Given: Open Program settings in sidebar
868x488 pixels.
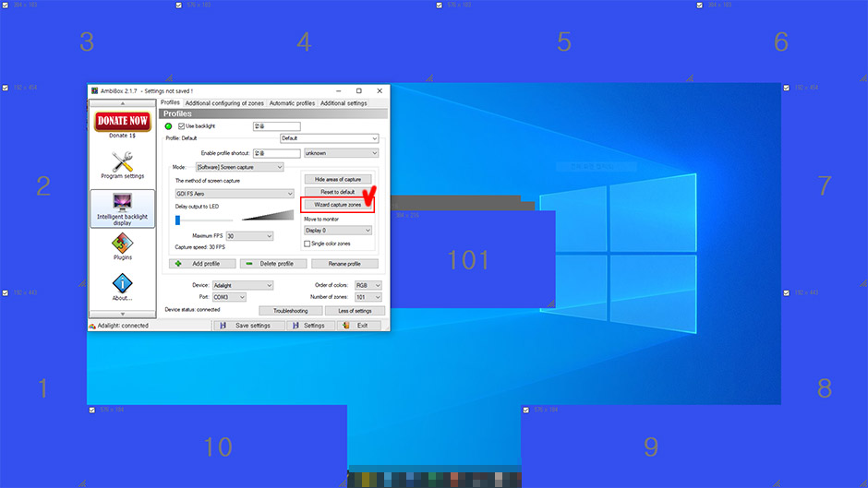Looking at the screenshot, I should point(122,165).
